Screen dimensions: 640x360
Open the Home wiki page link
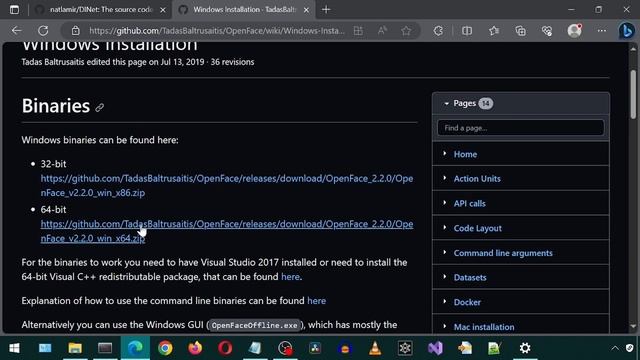click(465, 154)
